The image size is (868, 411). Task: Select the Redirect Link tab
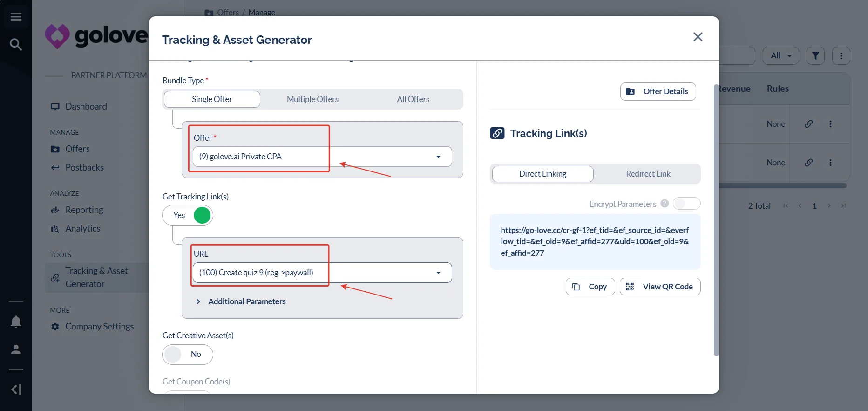point(648,174)
